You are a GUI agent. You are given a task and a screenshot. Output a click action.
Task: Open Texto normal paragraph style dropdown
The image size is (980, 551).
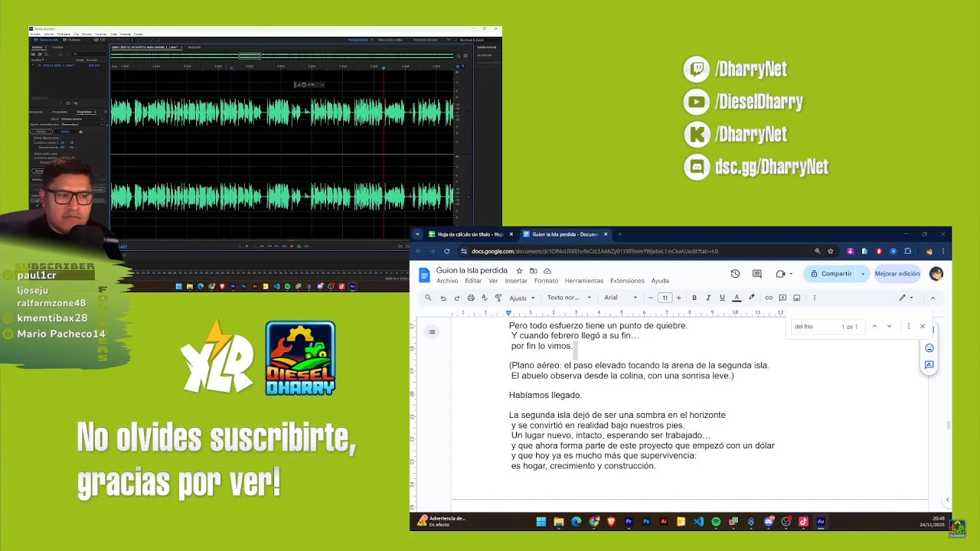point(569,298)
